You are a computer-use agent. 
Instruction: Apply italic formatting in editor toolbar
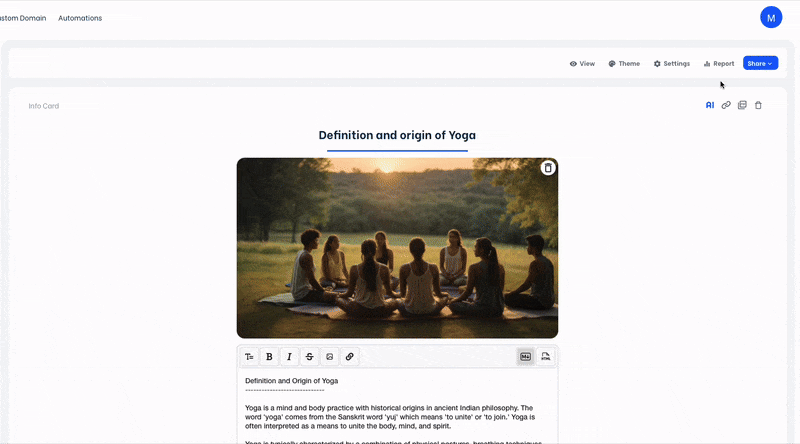(x=289, y=357)
